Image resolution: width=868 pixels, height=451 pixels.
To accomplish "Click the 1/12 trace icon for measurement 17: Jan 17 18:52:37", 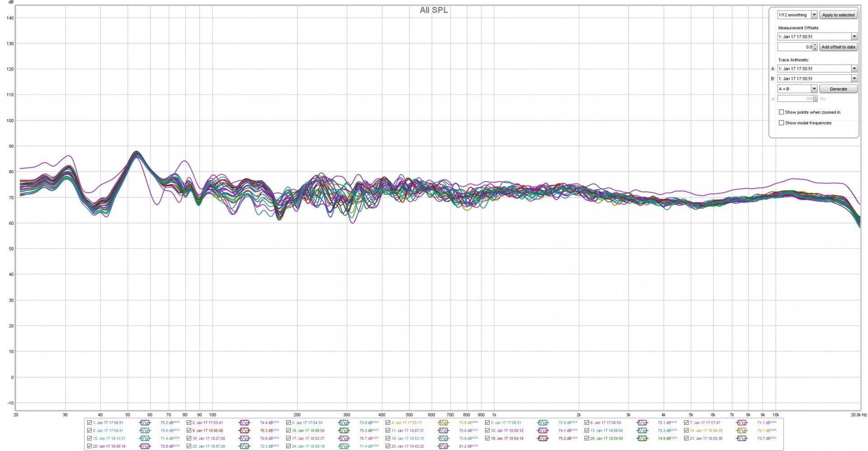I will click(344, 438).
